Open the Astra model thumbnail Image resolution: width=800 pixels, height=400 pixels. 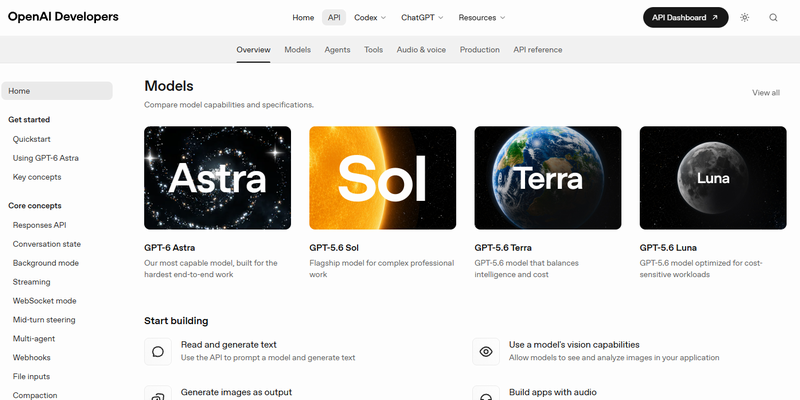217,178
